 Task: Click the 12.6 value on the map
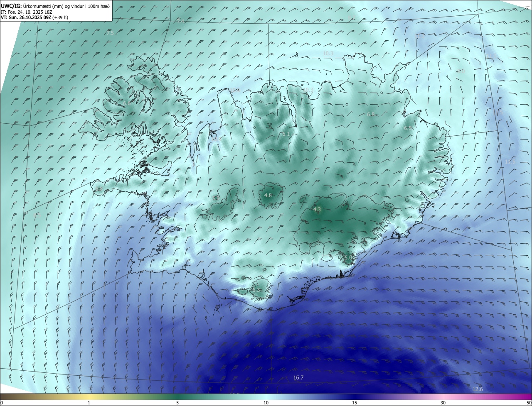478,389
